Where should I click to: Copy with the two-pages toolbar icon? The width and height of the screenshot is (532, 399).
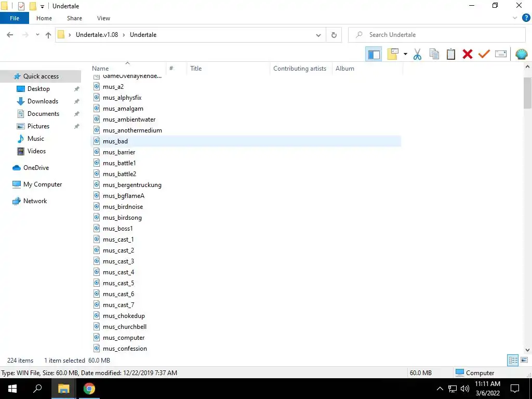[434, 54]
